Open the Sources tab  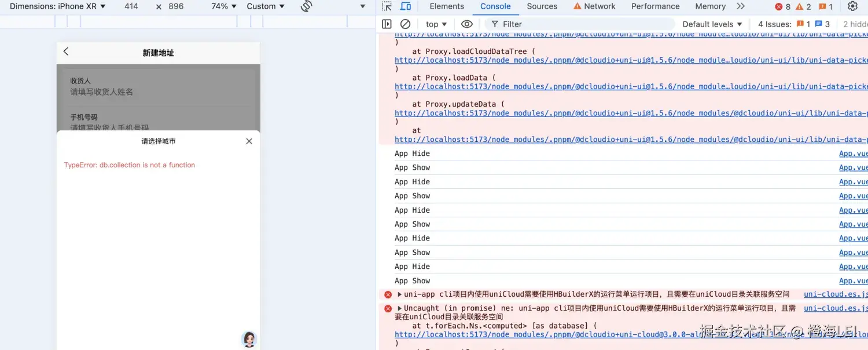tap(542, 6)
